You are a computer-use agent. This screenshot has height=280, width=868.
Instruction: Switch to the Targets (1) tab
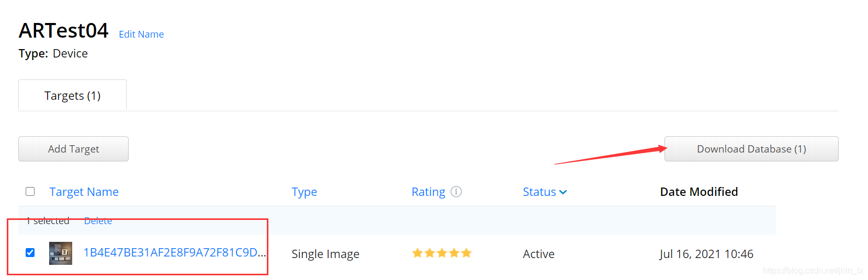72,95
